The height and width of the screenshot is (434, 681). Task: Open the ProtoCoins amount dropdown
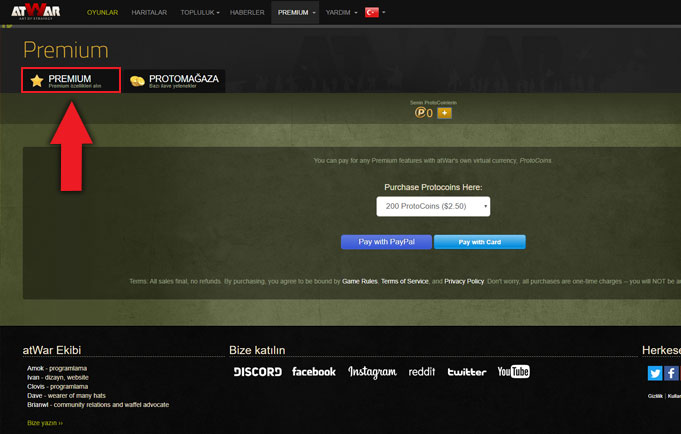tap(433, 206)
